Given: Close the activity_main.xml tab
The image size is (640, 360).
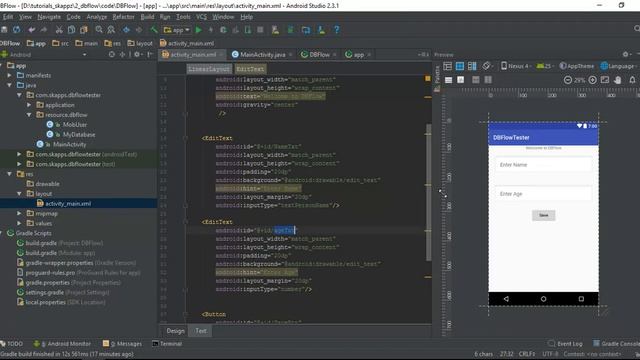Looking at the screenshot, I should click(x=221, y=55).
